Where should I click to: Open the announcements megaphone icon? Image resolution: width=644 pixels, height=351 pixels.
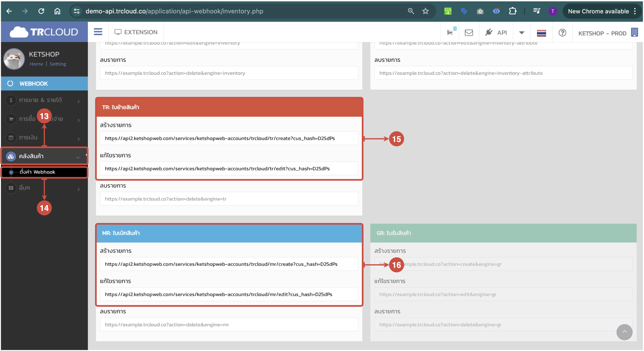click(x=450, y=32)
